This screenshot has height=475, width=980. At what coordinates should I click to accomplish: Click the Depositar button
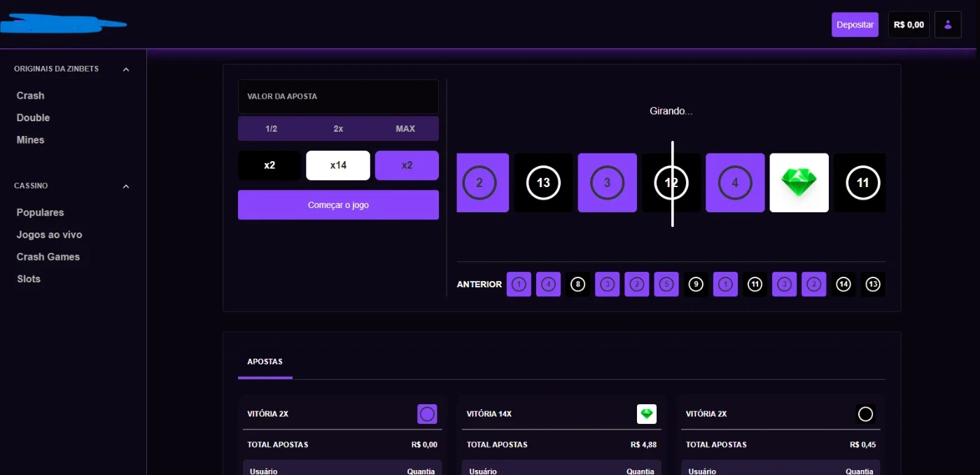[855, 25]
